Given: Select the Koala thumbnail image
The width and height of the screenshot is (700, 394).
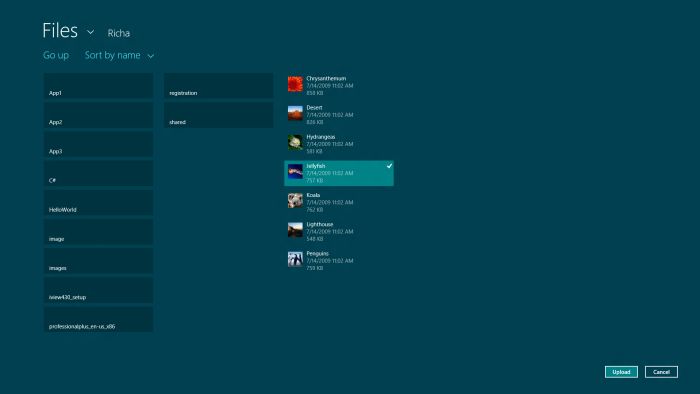Looking at the screenshot, I should coord(295,201).
